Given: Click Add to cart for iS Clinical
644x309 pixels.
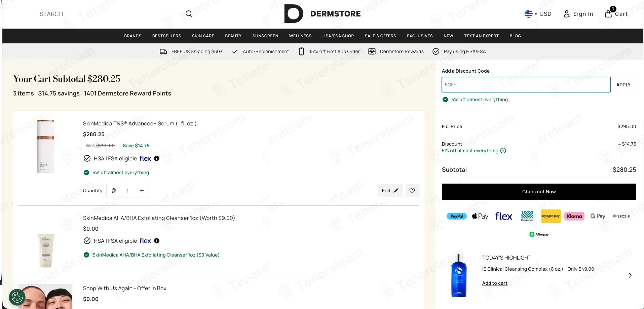Looking at the screenshot, I should pos(495,283).
